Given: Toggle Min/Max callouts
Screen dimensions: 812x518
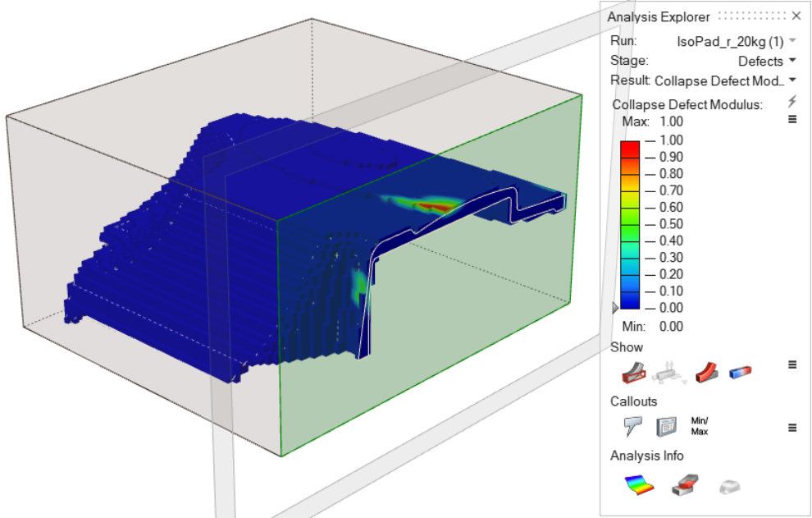Looking at the screenshot, I should pos(700,426).
